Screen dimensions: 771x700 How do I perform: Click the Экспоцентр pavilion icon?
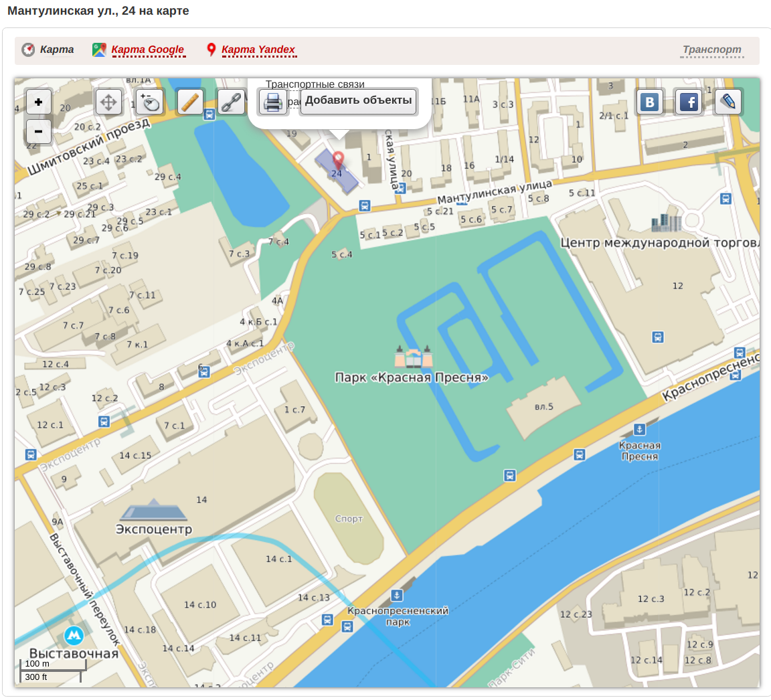point(154,510)
